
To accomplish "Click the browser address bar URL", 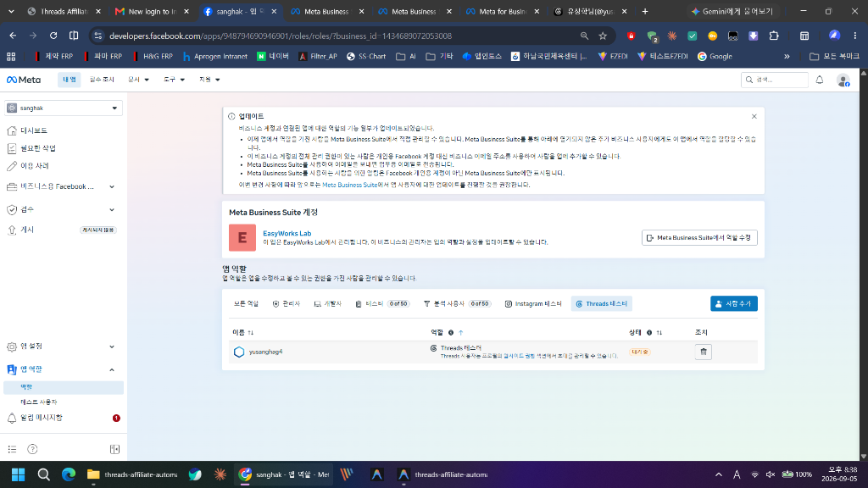I will pos(280,36).
